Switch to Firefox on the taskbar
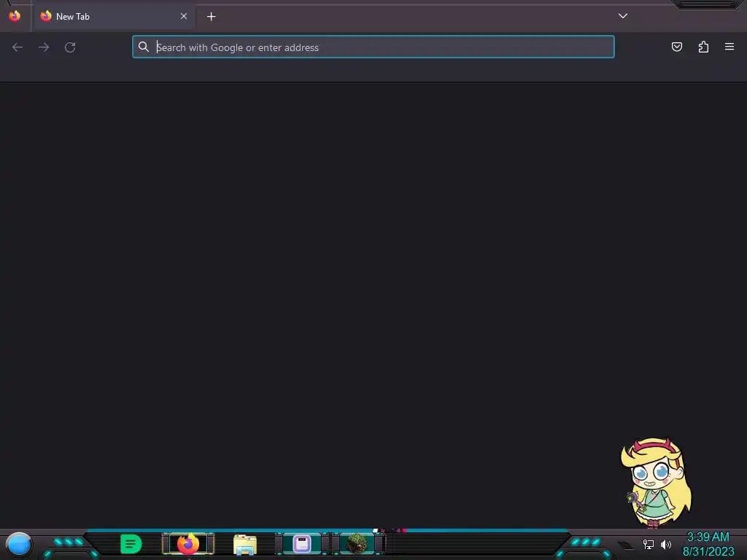The image size is (747, 560). coord(188,544)
